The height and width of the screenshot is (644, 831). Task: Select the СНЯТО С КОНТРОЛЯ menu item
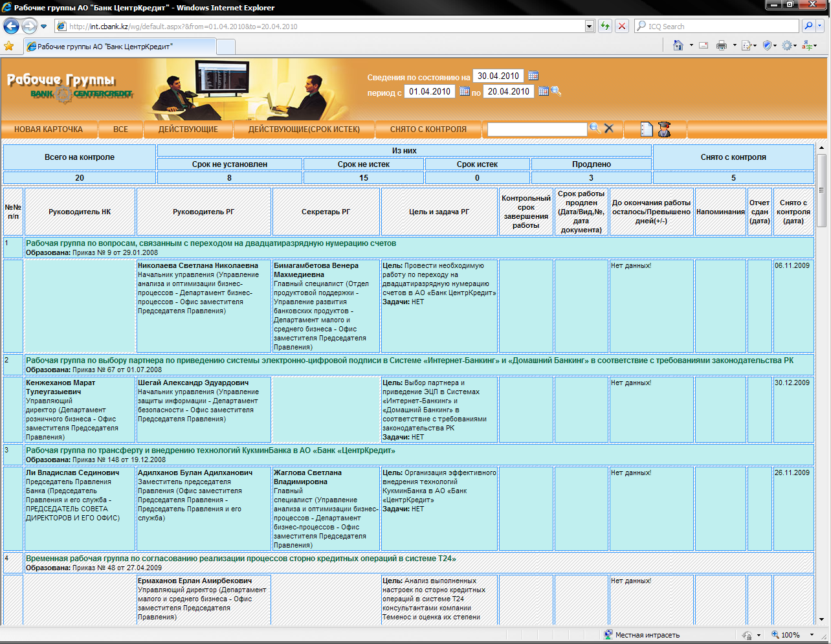click(x=428, y=129)
